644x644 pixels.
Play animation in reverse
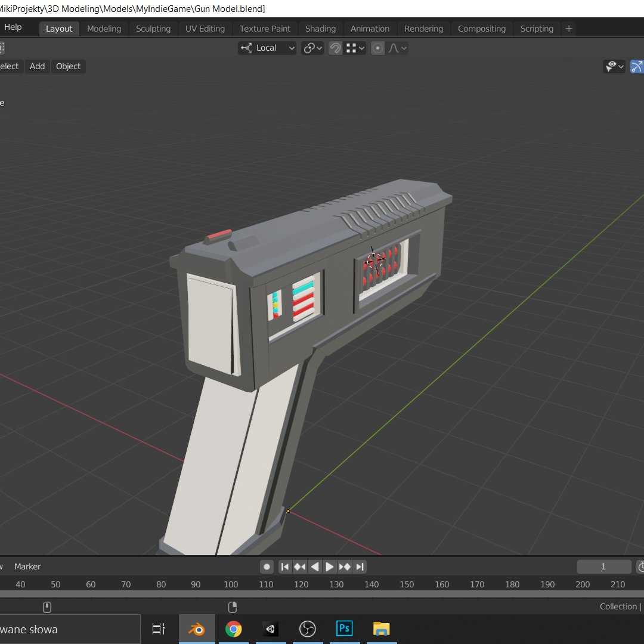pyautogui.click(x=315, y=567)
